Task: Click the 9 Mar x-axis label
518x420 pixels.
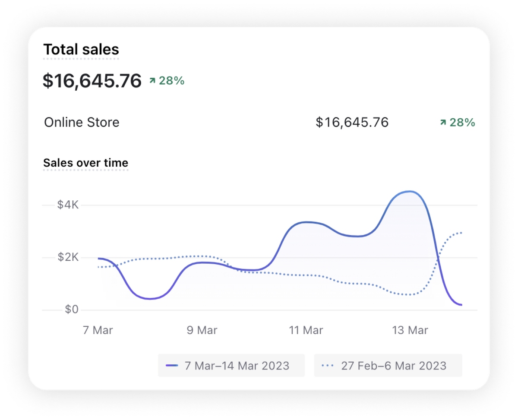Action: click(x=202, y=330)
